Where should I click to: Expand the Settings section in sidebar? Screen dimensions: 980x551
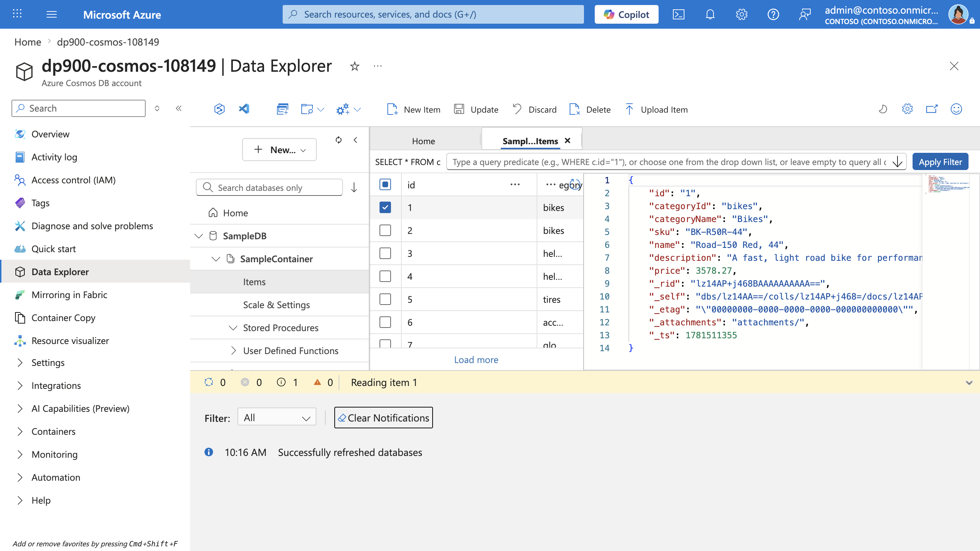coord(20,363)
